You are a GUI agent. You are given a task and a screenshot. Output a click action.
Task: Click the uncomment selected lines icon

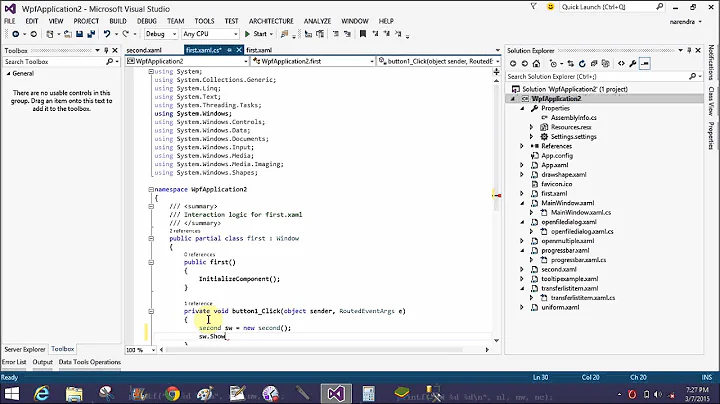[x=347, y=34]
